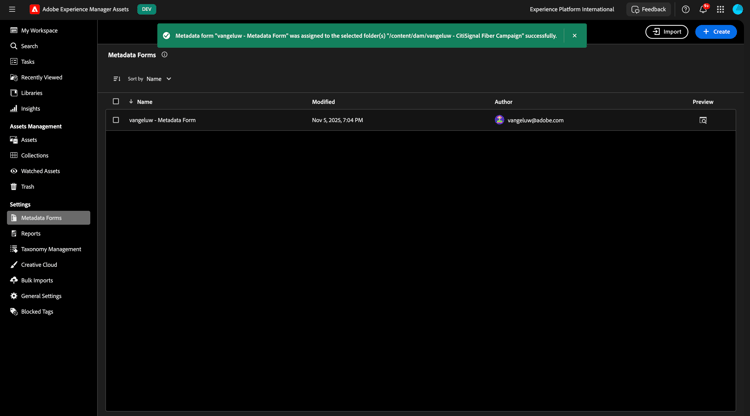The width and height of the screenshot is (750, 416).
Task: Click author vangeluw@adobe.com cell
Action: tap(535, 120)
